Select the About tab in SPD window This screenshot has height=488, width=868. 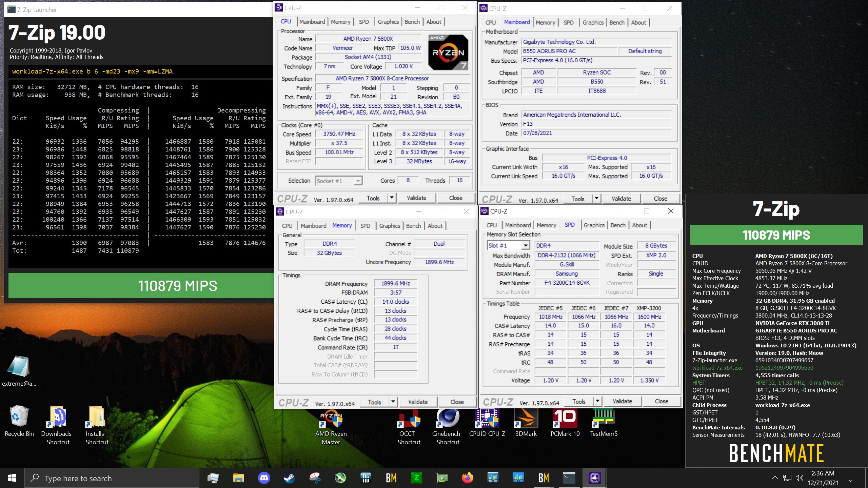click(x=639, y=225)
